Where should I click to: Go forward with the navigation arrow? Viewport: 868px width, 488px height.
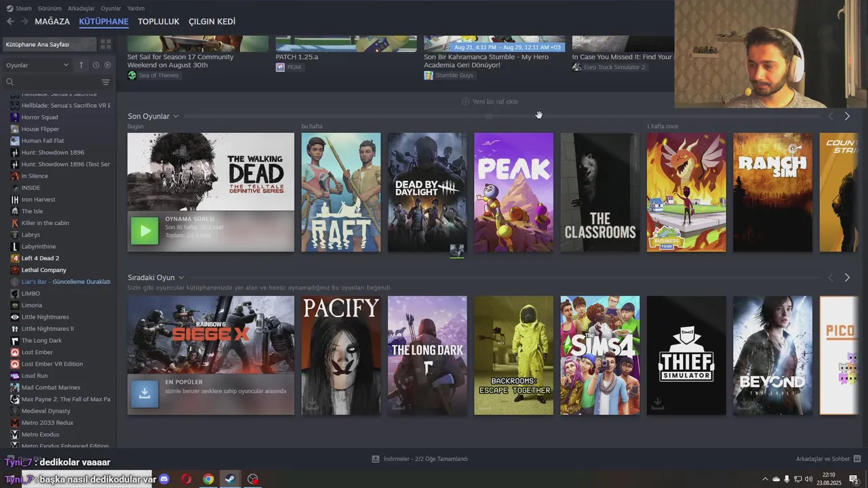[x=24, y=22]
